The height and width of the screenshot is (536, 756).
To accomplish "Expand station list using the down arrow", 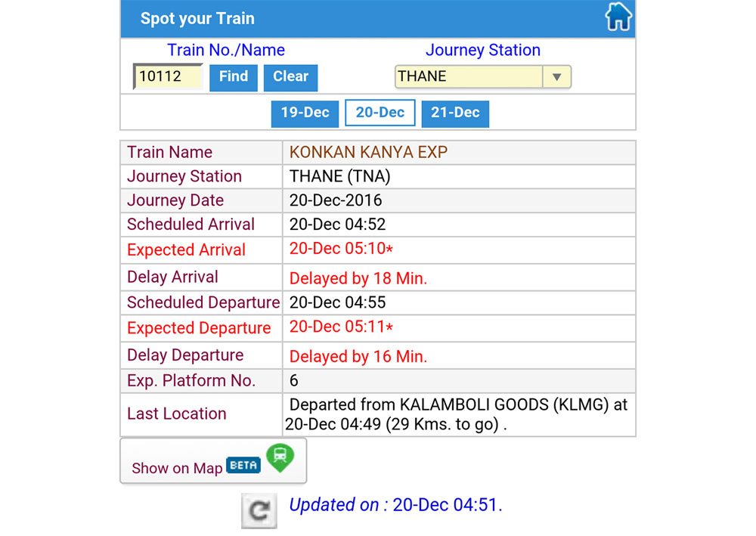I will 557,76.
